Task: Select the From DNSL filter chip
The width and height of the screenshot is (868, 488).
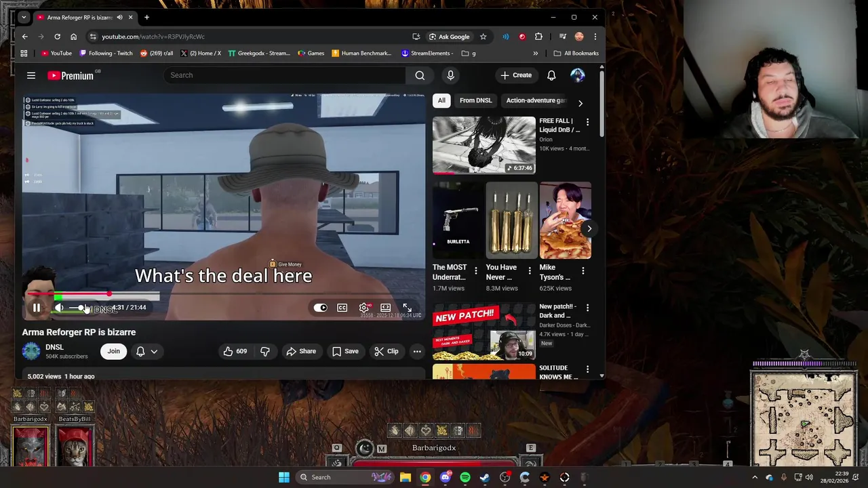Action: tap(475, 100)
